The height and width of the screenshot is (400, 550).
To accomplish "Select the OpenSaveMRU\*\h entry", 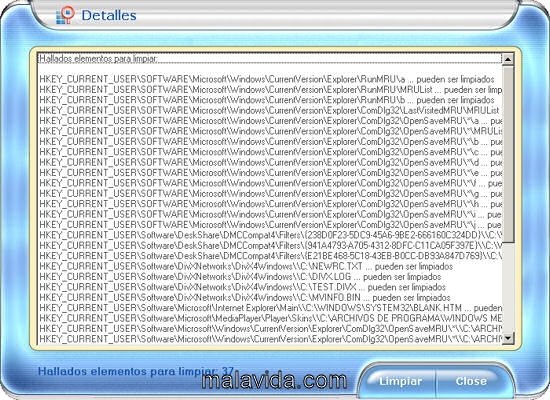I will point(270,204).
